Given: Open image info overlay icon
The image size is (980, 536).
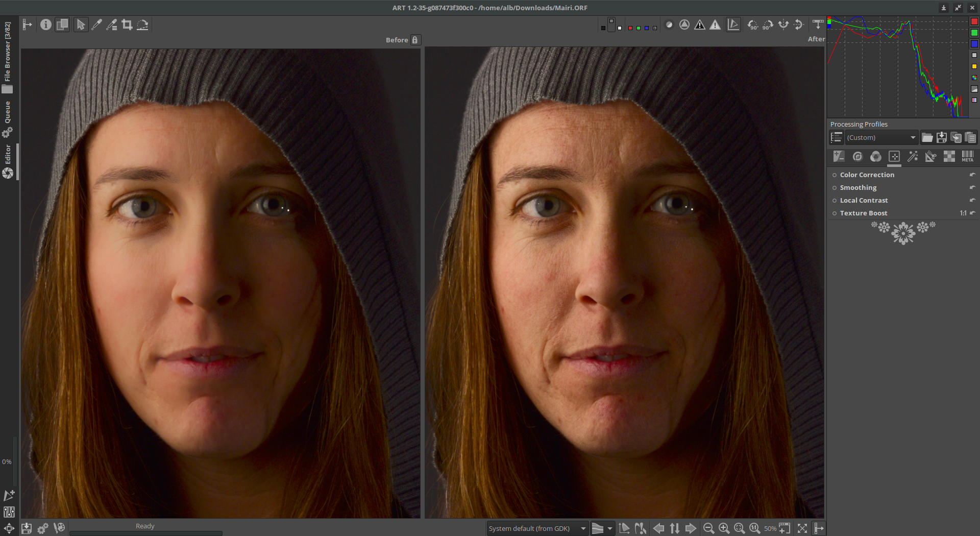Looking at the screenshot, I should (46, 25).
